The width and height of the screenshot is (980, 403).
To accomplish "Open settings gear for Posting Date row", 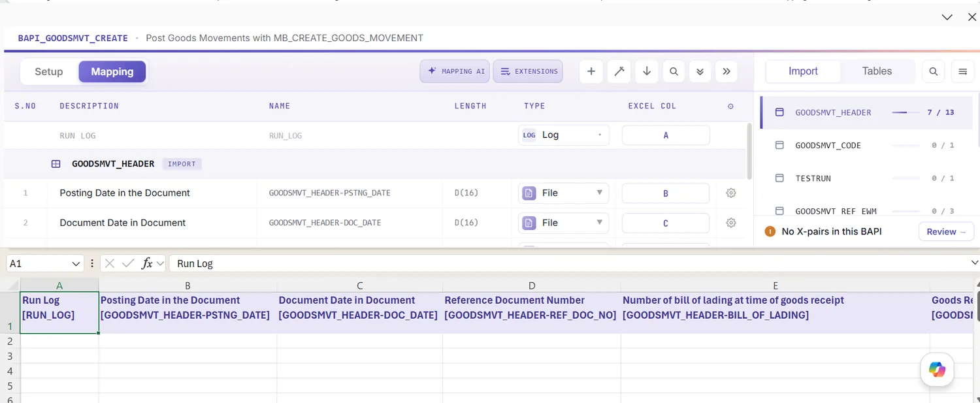I will tap(731, 193).
